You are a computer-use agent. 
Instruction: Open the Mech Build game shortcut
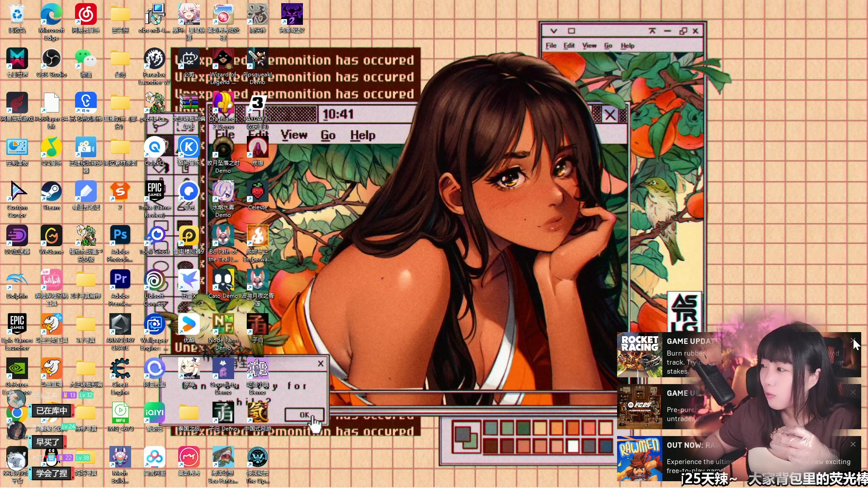point(120,465)
